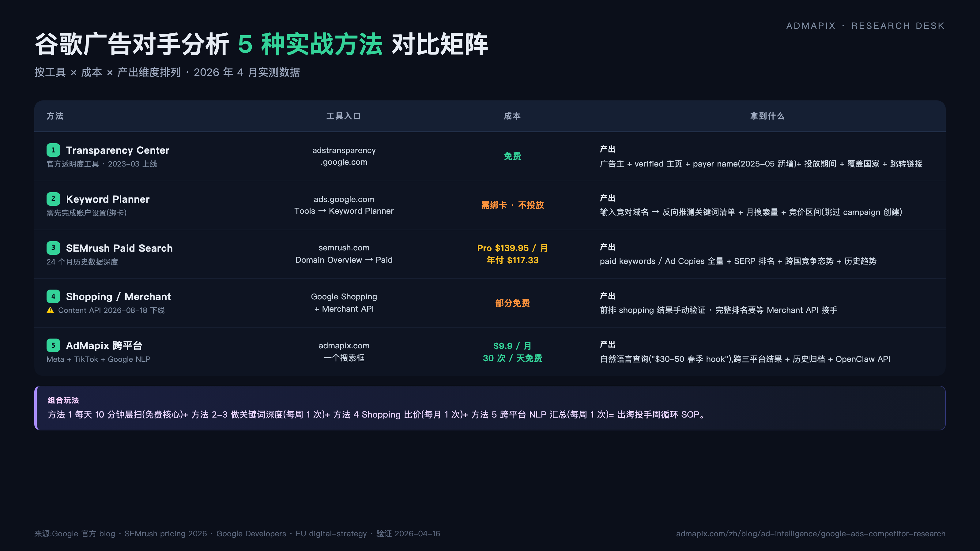Click the orange 部分免费 cost label
This screenshot has height=551, width=980.
point(512,303)
